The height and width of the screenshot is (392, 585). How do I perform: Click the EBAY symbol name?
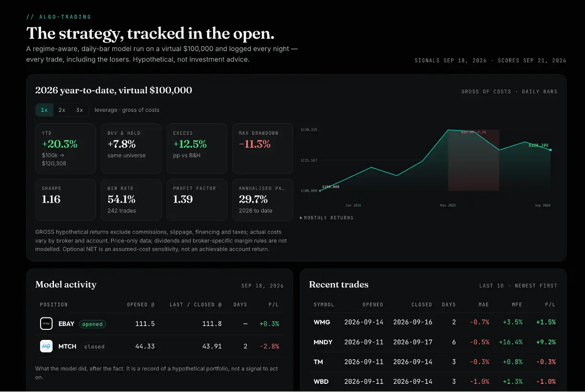66,324
